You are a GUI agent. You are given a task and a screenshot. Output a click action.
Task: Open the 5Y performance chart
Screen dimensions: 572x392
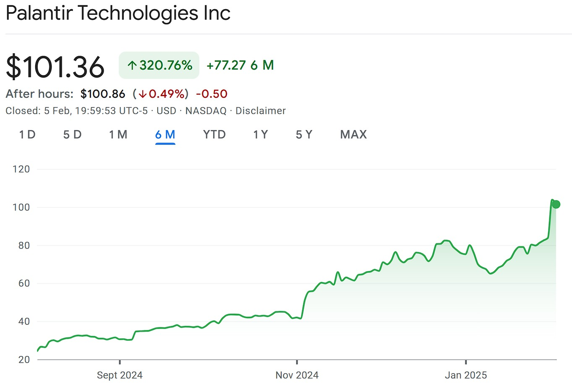304,135
